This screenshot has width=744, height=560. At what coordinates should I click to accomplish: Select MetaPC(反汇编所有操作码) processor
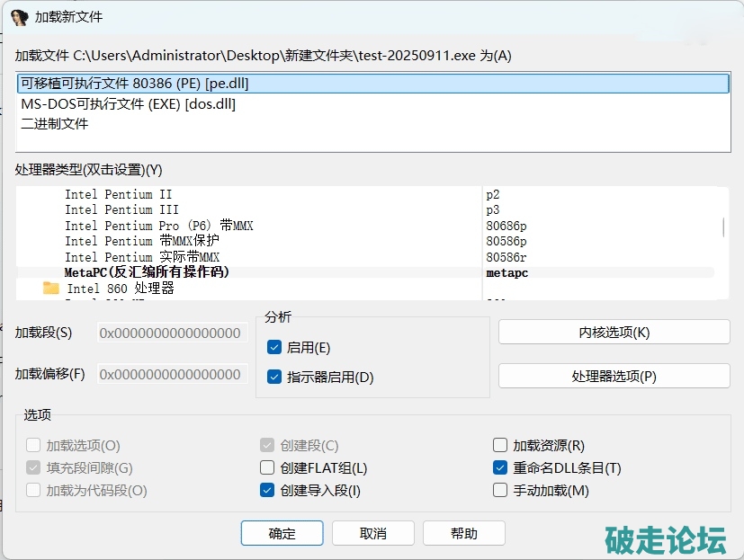147,272
